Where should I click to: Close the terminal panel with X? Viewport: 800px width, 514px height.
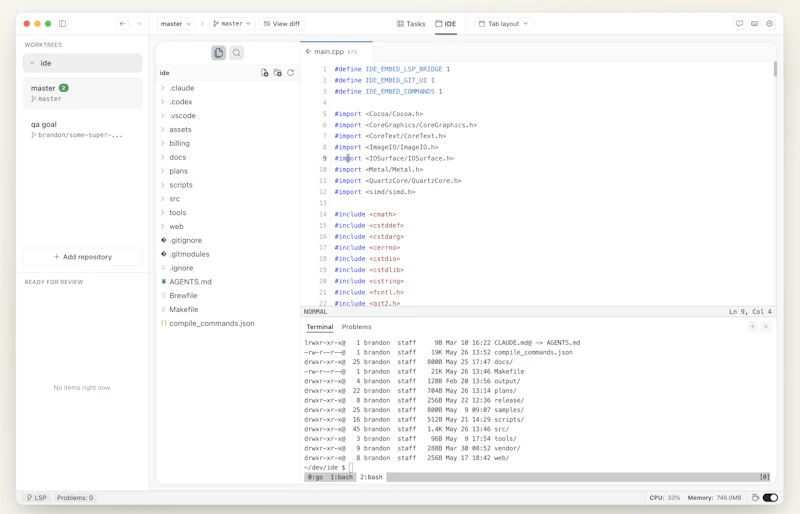(x=766, y=327)
